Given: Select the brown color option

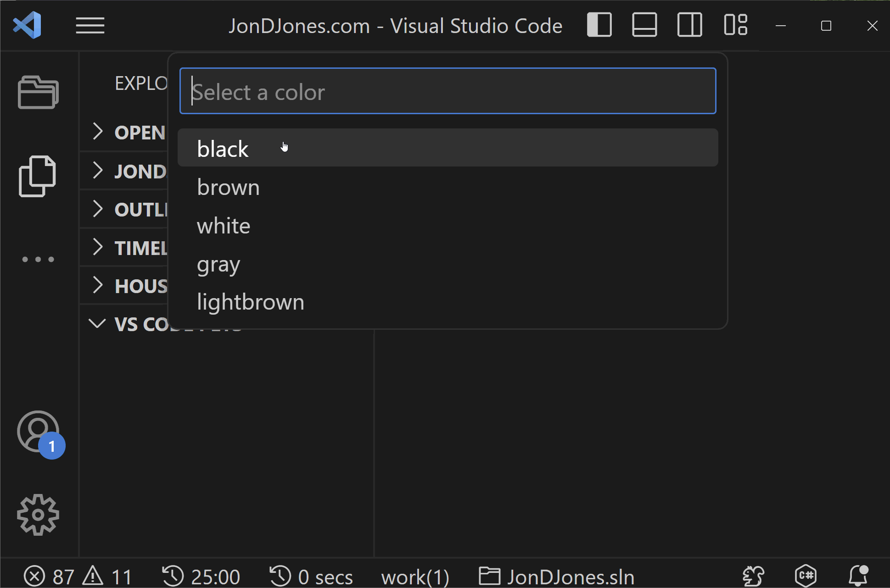Looking at the screenshot, I should coord(229,188).
